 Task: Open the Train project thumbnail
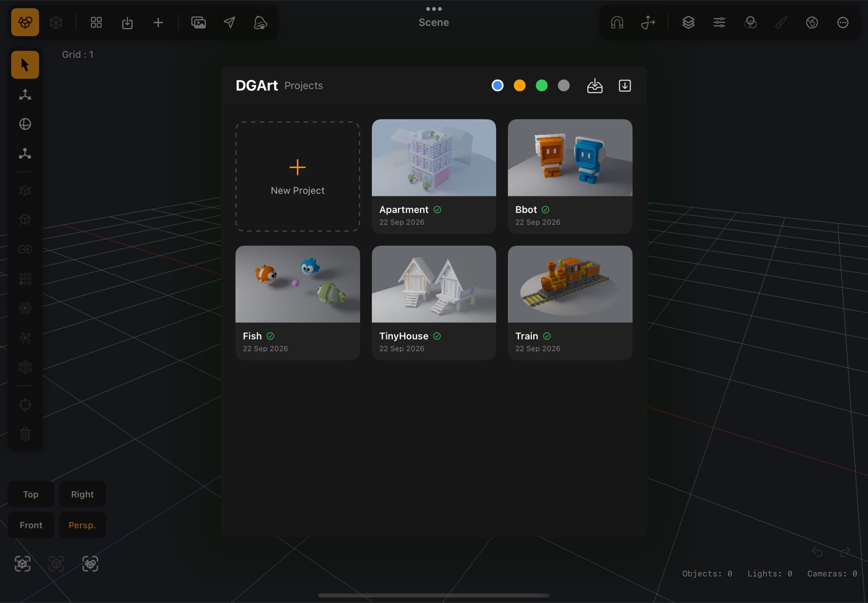570,284
